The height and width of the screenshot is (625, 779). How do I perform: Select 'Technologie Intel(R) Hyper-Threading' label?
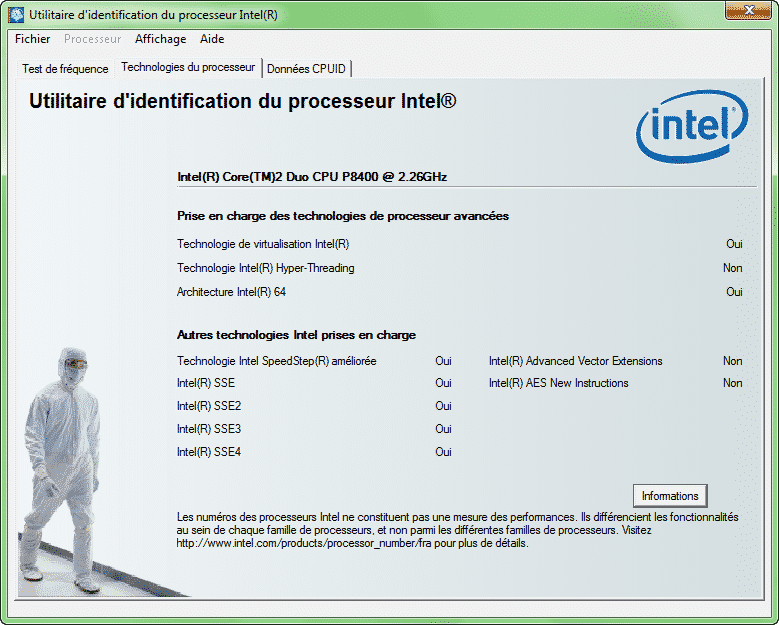pos(266,268)
